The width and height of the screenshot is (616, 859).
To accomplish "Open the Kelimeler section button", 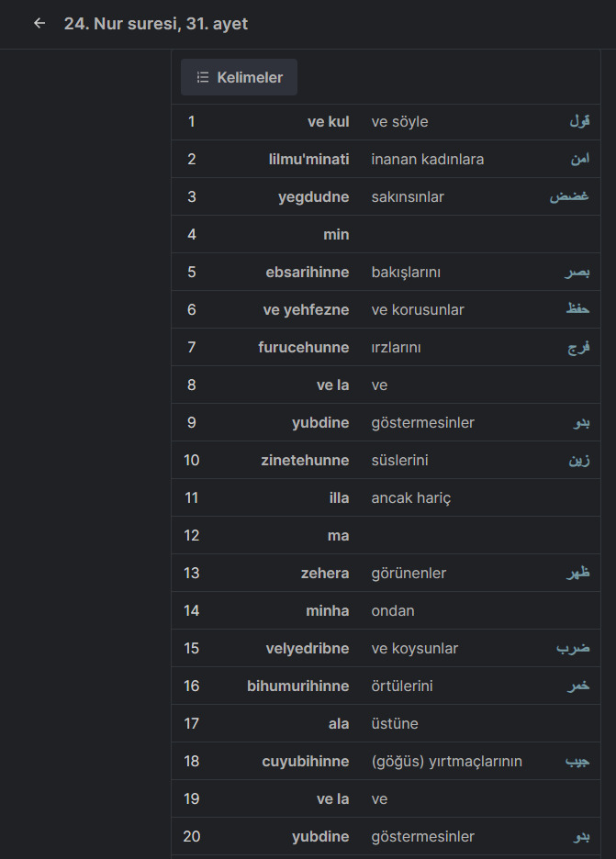I will coord(239,77).
